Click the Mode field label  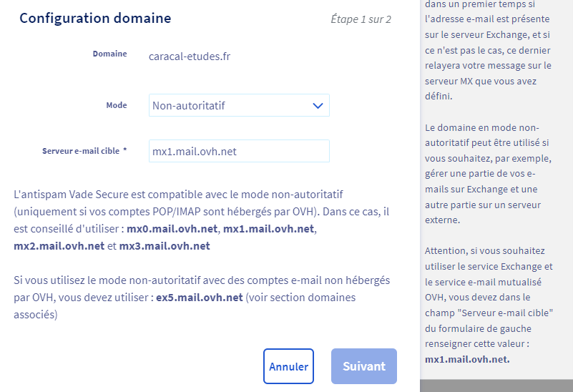(116, 105)
